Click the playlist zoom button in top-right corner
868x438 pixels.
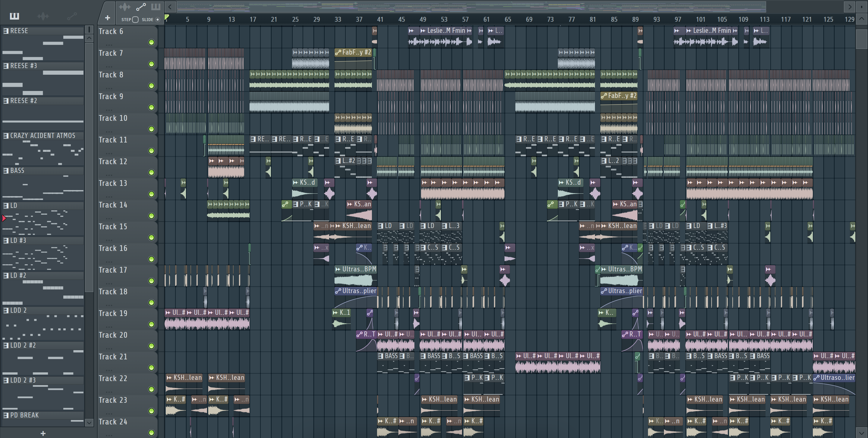(x=862, y=7)
